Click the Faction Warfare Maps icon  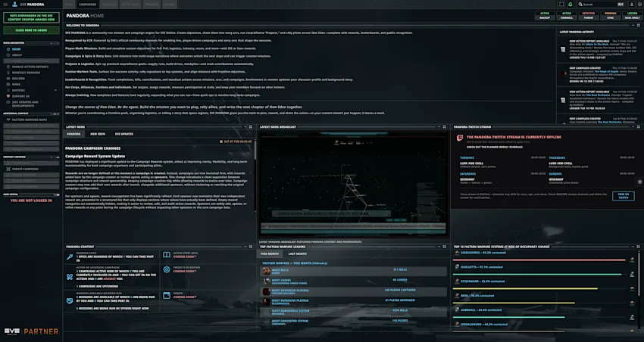coord(8,120)
